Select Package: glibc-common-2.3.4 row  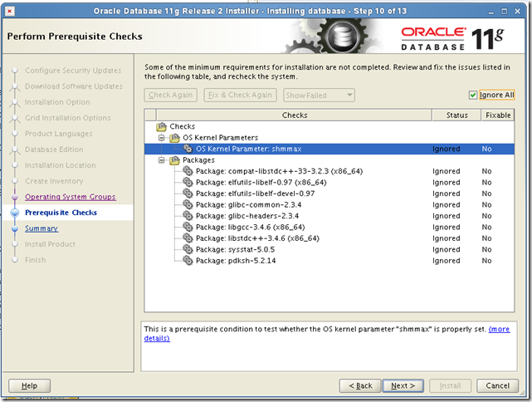click(x=329, y=204)
